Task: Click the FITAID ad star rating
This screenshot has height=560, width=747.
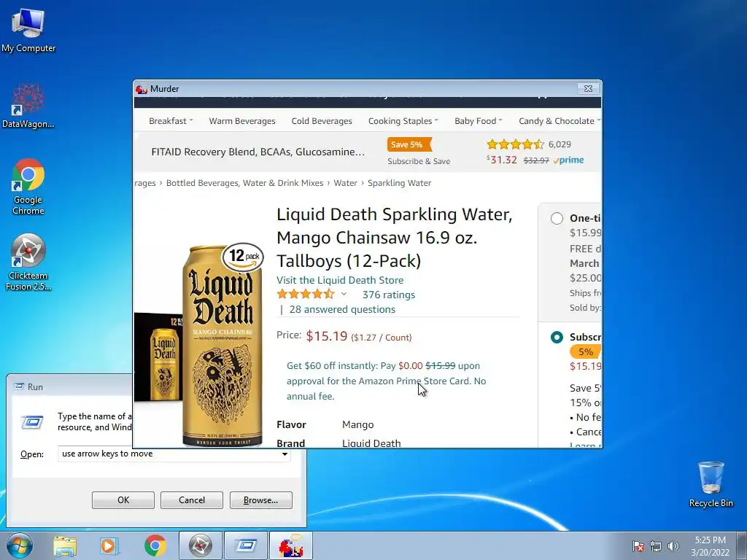Action: coord(515,144)
